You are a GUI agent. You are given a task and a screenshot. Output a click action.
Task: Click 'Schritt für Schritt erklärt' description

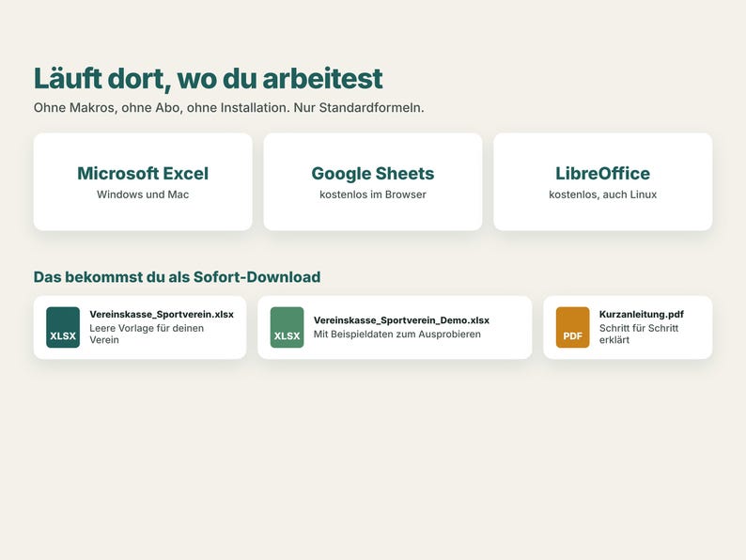click(639, 334)
